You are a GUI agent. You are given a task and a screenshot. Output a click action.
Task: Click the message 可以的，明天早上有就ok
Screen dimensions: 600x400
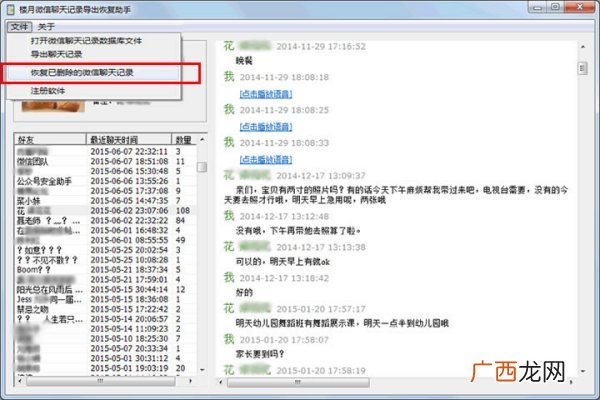pyautogui.click(x=282, y=262)
